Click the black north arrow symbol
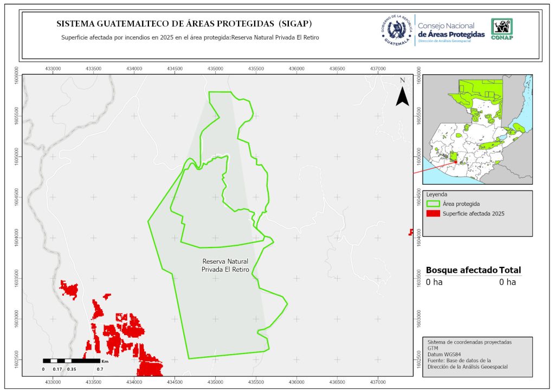Viewport: 555px width, 392px height. coord(402,94)
